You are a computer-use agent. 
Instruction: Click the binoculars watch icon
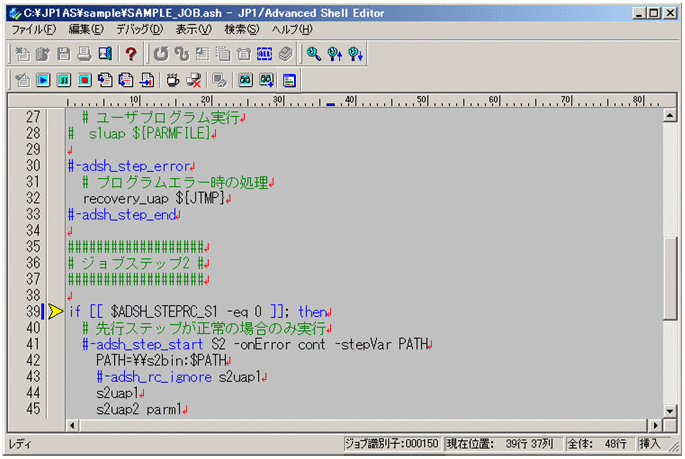tap(246, 80)
